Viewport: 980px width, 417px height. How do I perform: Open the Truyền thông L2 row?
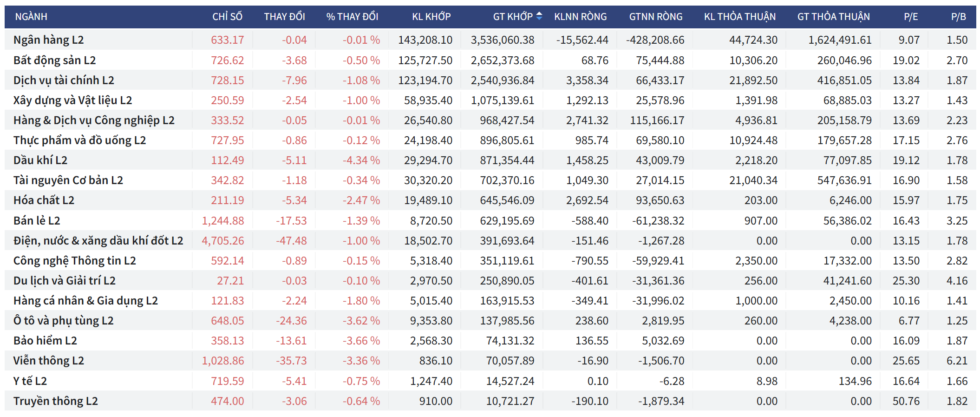(x=56, y=401)
